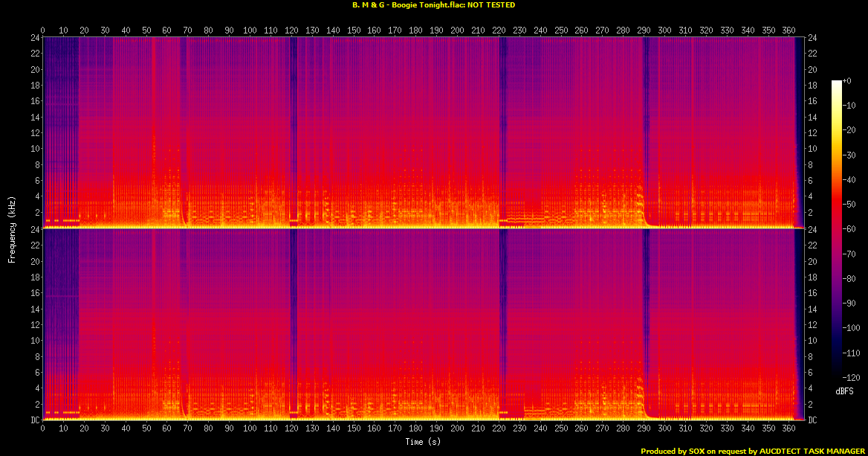This screenshot has height=456, width=868.
Task: Click the "-30" value on the dBFS scale
Action: click(x=849, y=155)
